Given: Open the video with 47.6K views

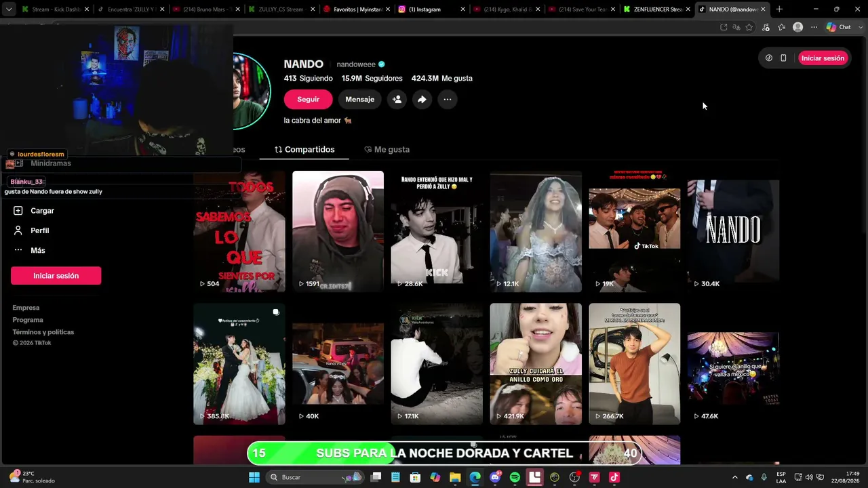Looking at the screenshot, I should click(x=733, y=364).
